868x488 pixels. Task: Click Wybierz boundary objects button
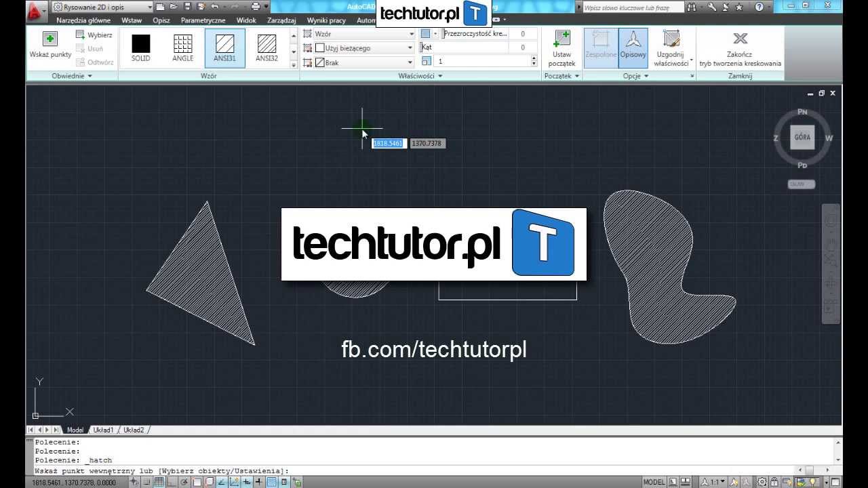tap(94, 35)
